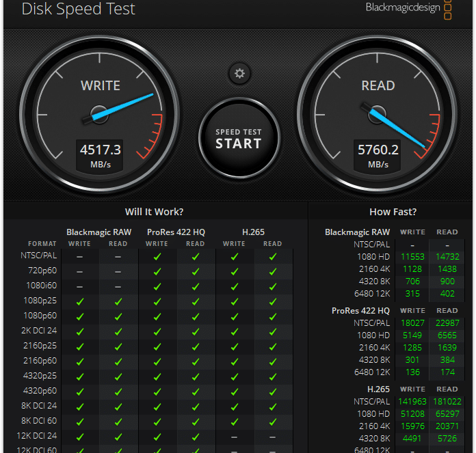Click Blackmagic RAW 2160 4K write value 1128

click(412, 269)
